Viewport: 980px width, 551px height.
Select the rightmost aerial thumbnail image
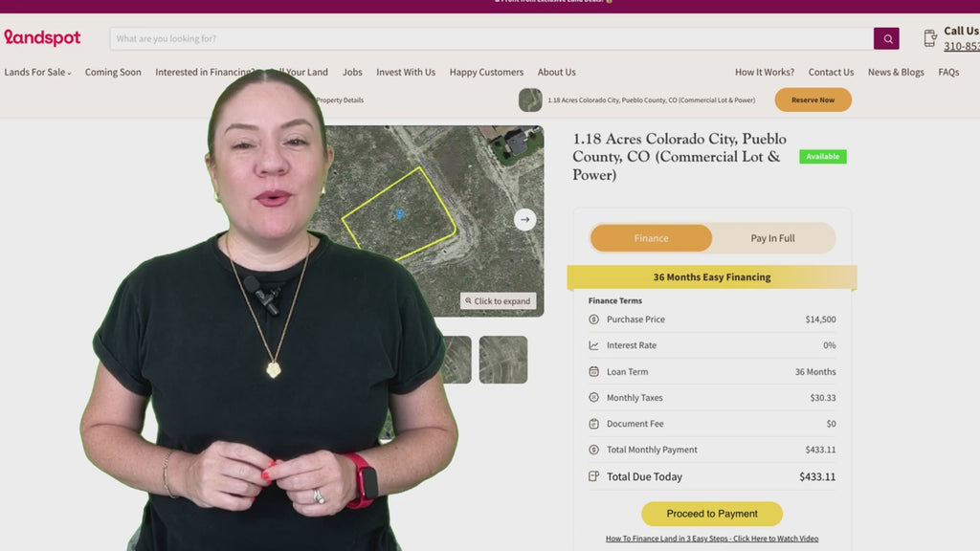502,360
